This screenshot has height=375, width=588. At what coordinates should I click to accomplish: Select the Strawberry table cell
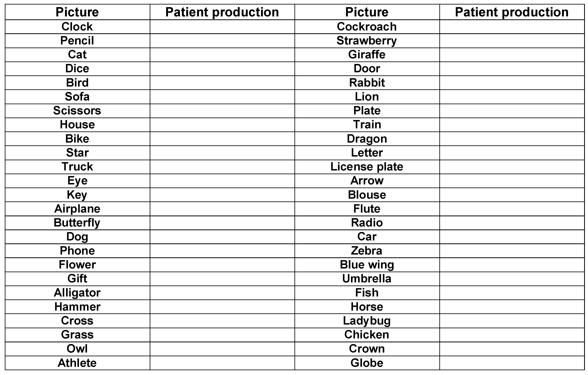367,41
